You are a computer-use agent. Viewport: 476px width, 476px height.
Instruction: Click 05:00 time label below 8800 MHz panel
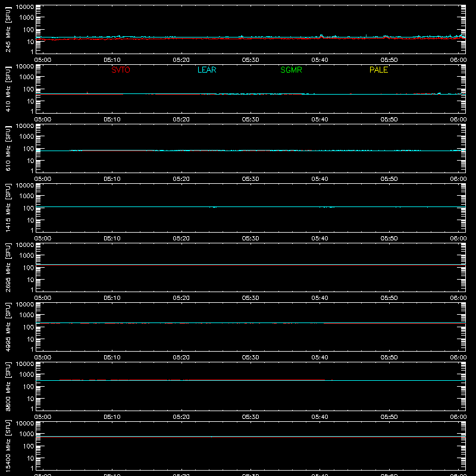[43, 417]
